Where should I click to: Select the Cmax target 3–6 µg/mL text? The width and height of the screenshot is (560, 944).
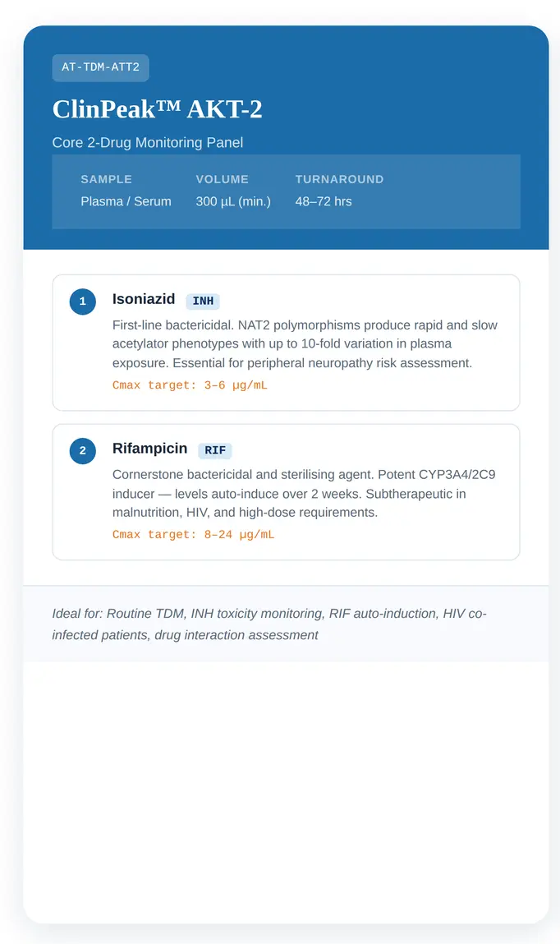(190, 385)
